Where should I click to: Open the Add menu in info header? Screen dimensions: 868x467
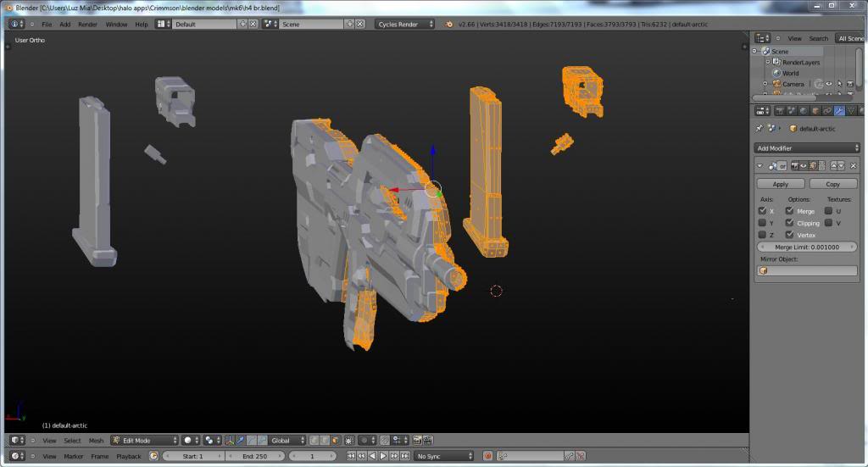[64, 25]
